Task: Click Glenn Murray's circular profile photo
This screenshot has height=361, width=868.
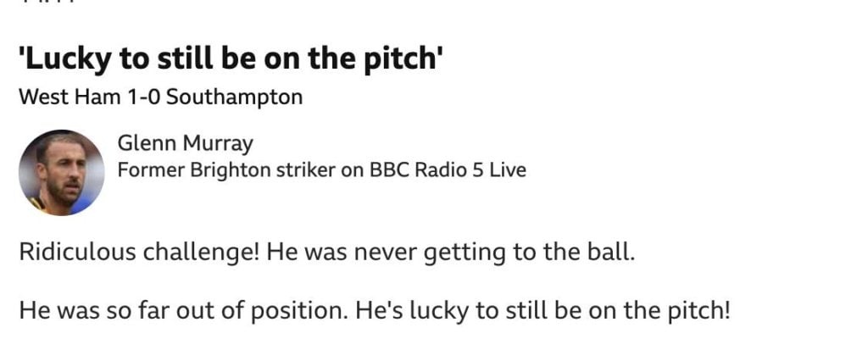Action: (61, 172)
